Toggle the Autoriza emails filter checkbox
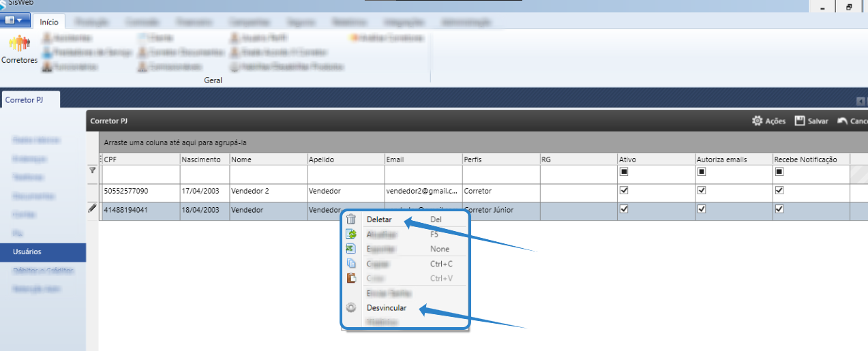Screen dimensions: 868x351 pos(701,172)
